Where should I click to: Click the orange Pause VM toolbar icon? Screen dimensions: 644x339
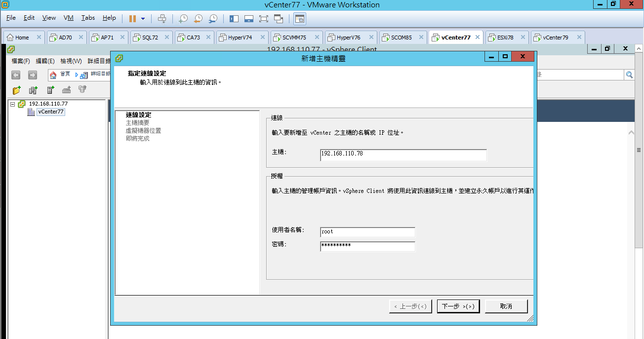[x=132, y=18]
